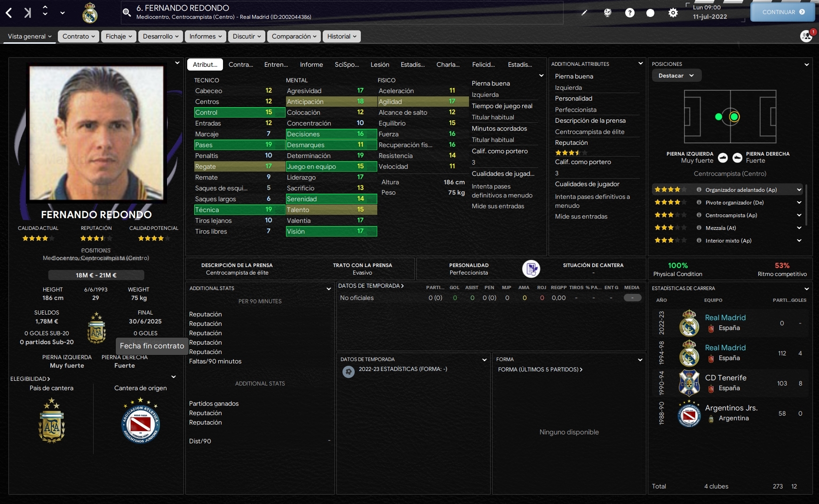Open Real Madrid 1994-98 career link
Image resolution: width=819 pixels, height=504 pixels.
725,347
